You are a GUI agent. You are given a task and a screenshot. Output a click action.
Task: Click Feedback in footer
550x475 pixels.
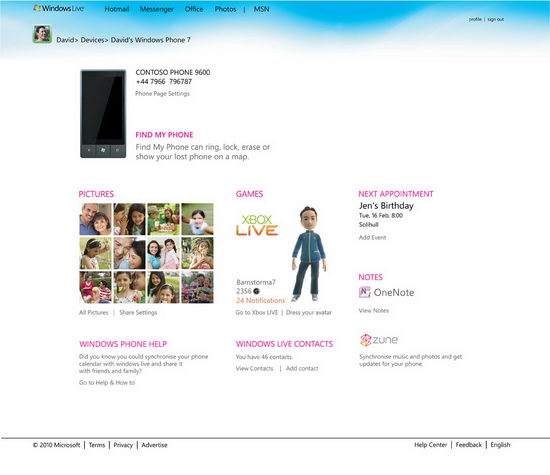469,445
